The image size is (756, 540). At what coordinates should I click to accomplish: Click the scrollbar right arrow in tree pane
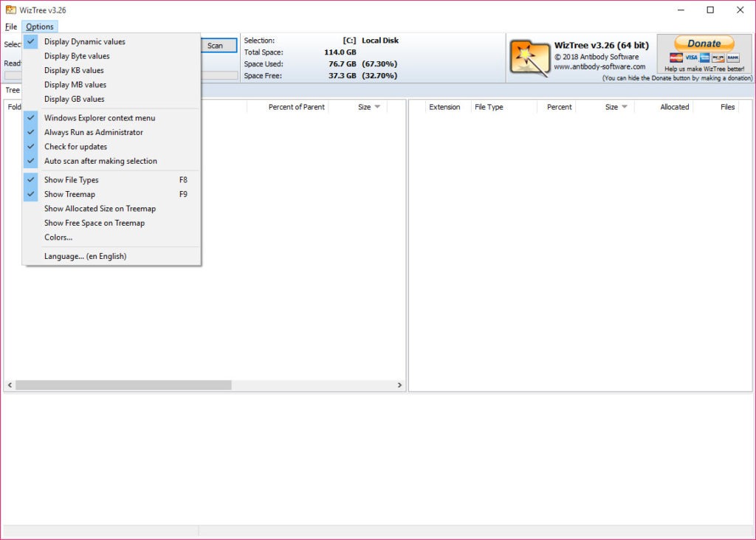coord(399,385)
